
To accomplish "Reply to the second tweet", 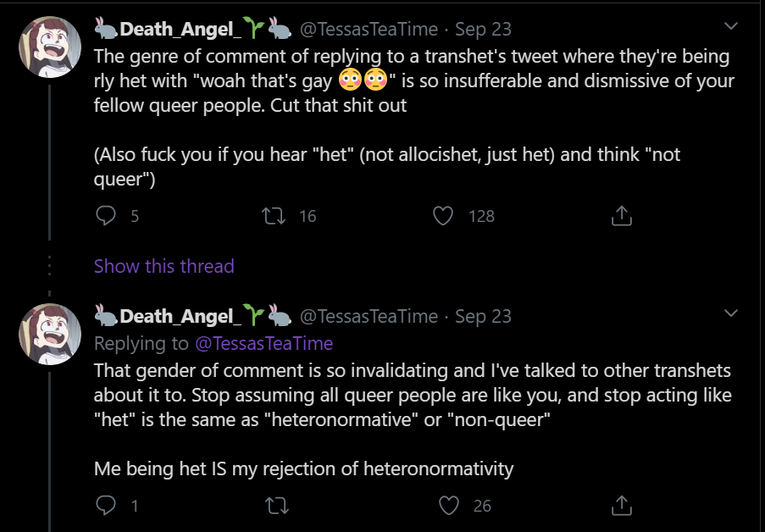I will coord(106,506).
